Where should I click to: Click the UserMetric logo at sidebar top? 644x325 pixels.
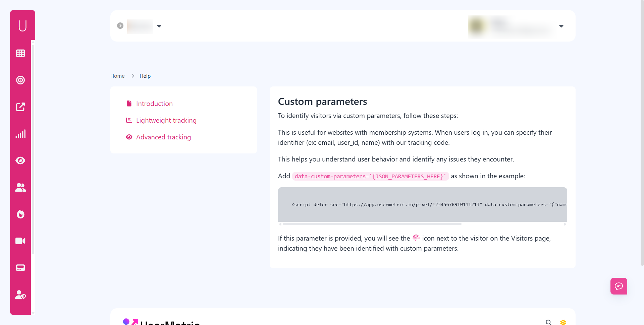22,25
